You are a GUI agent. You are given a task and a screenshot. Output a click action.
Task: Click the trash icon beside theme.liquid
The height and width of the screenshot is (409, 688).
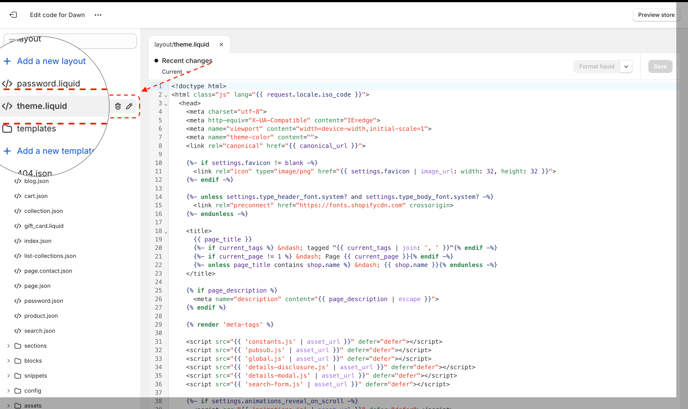pyautogui.click(x=118, y=106)
